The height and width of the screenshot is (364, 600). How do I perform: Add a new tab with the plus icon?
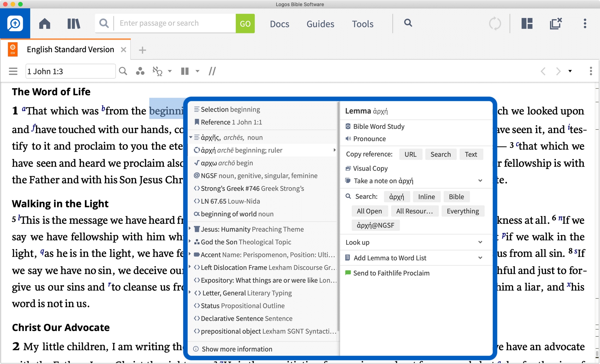point(142,50)
